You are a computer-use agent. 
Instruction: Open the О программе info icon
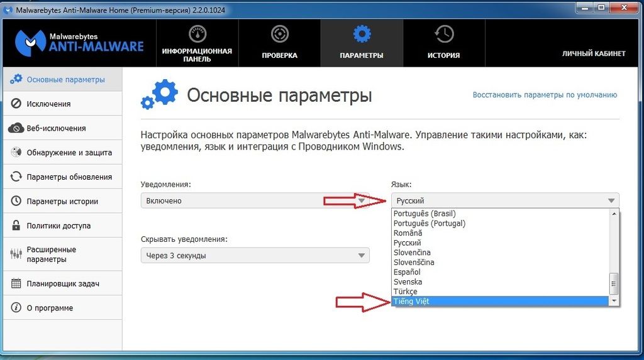[x=16, y=308]
